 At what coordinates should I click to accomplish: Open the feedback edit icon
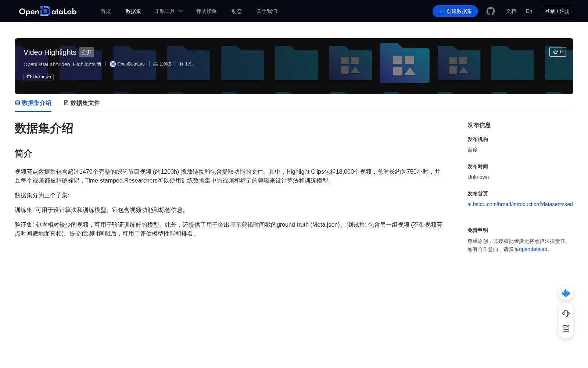coord(566,328)
